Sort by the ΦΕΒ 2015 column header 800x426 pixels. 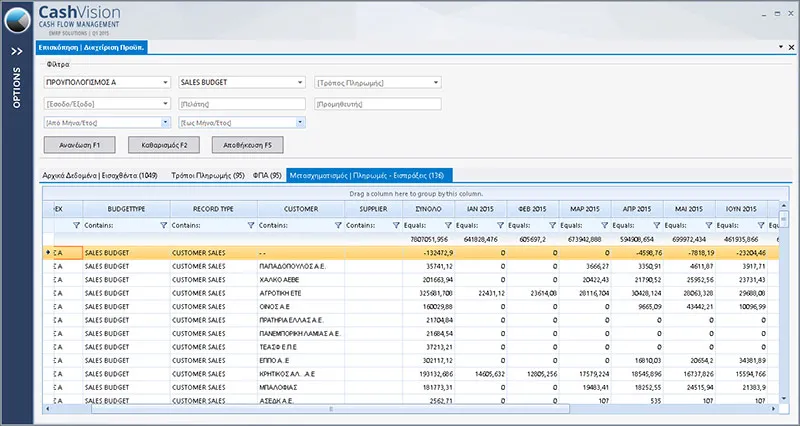(533, 209)
